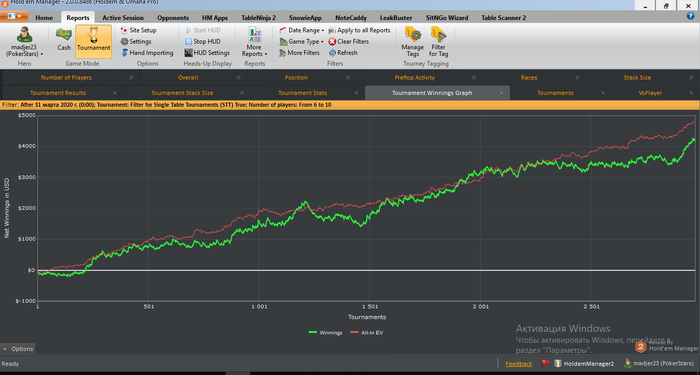Open the Tournament Stats report tab
Viewport: 700px width, 375px height.
(303, 93)
